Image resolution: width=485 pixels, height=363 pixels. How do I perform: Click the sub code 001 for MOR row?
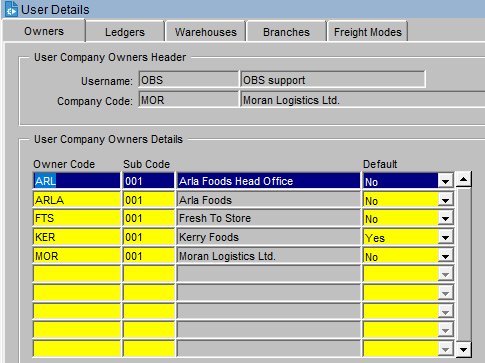149,256
